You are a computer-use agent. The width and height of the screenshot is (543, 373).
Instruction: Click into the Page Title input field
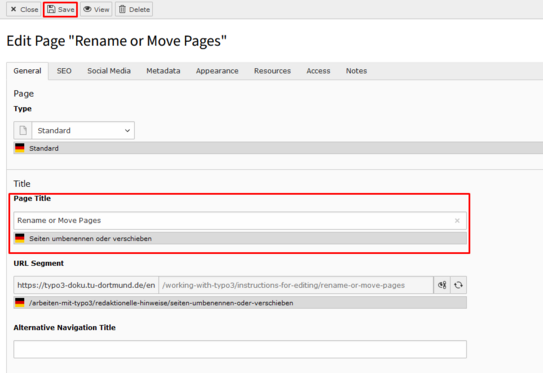(x=240, y=221)
